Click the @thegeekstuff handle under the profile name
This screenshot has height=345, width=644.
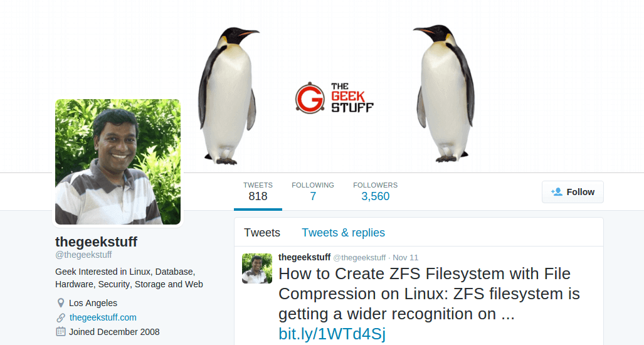pos(83,255)
